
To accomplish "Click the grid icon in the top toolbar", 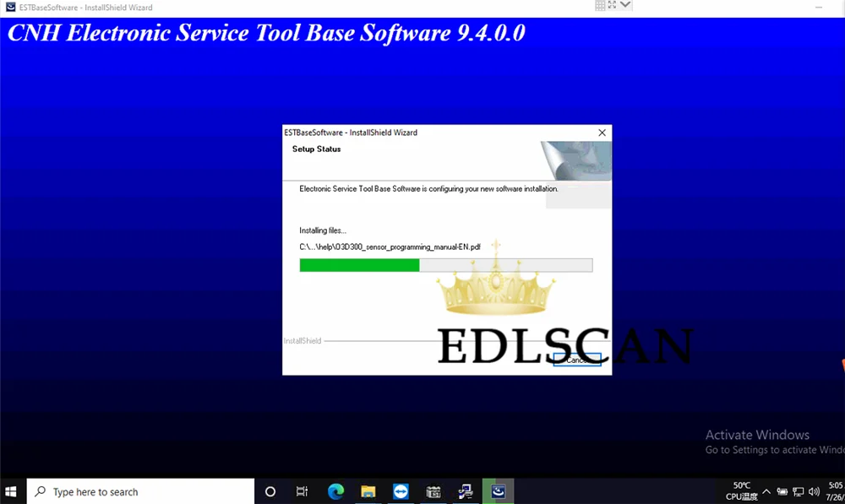I will (x=600, y=5).
